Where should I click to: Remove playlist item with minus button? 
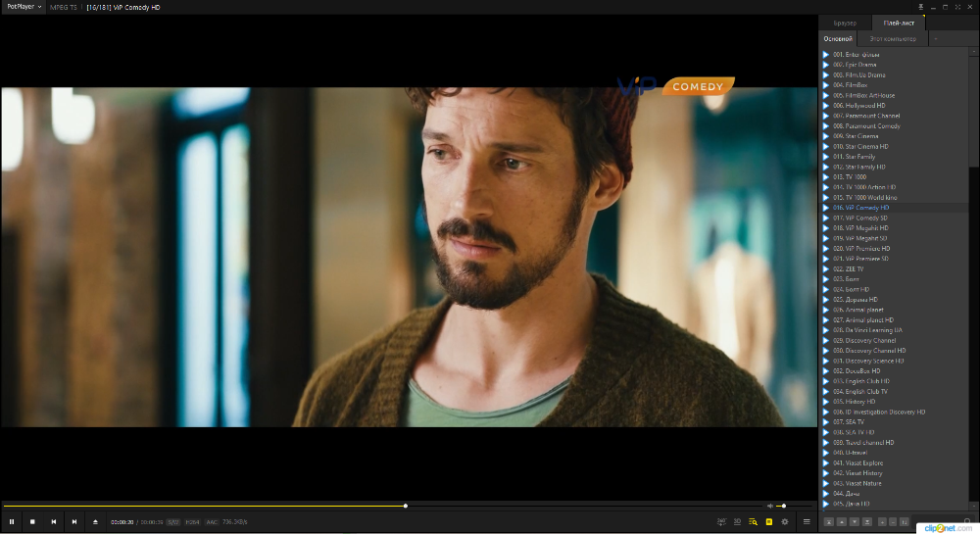[x=893, y=521]
